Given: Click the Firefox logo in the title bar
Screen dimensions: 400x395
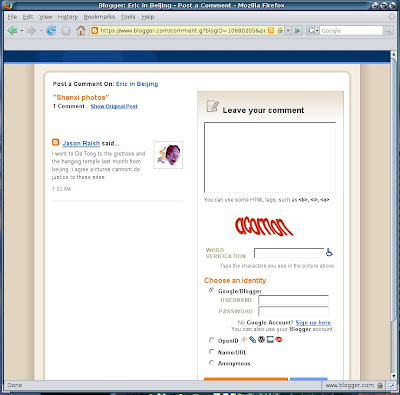Looking at the screenshot, I should click(x=9, y=5).
